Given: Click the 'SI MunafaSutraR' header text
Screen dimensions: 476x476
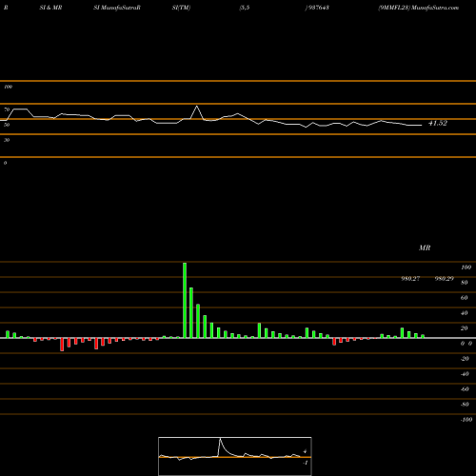Looking at the screenshot, I should [117, 8].
